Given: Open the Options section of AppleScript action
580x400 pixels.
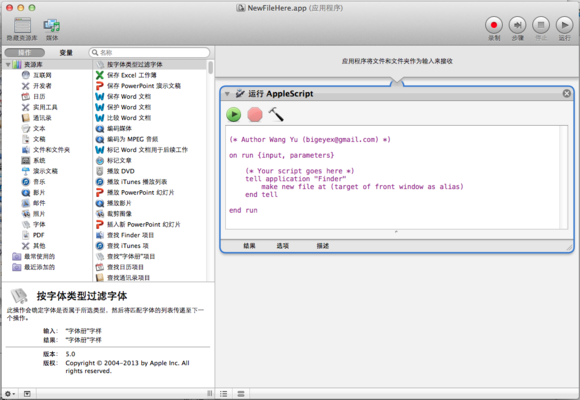Looking at the screenshot, I should click(283, 246).
